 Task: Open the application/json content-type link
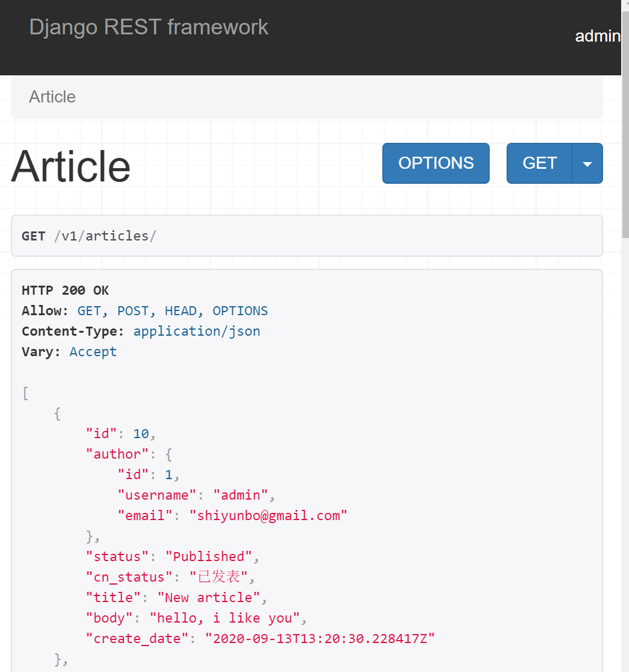197,331
